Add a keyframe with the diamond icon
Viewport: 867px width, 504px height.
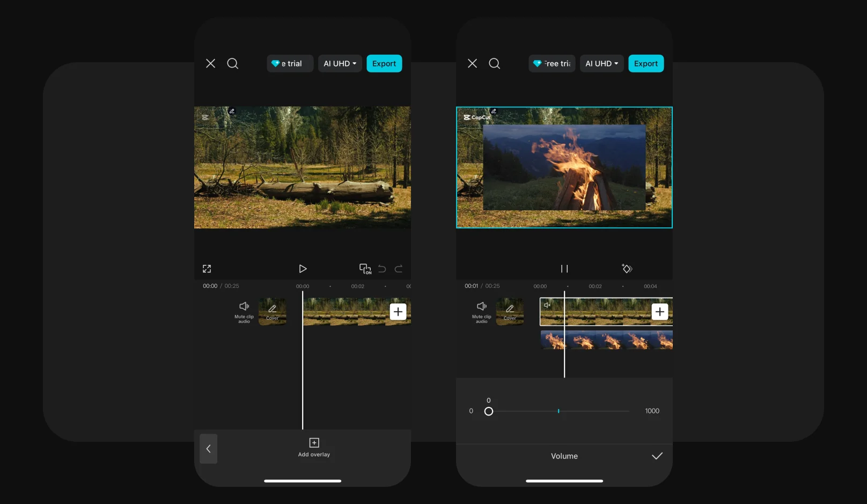[627, 269]
